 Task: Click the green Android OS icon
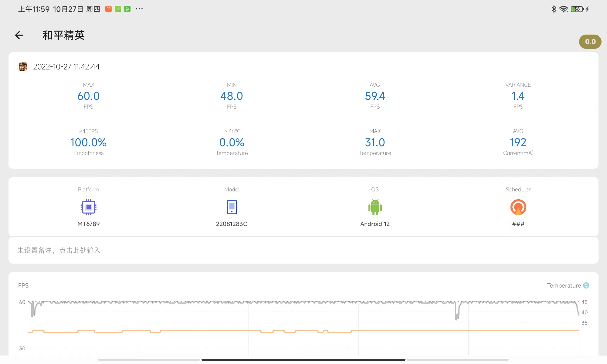[375, 207]
